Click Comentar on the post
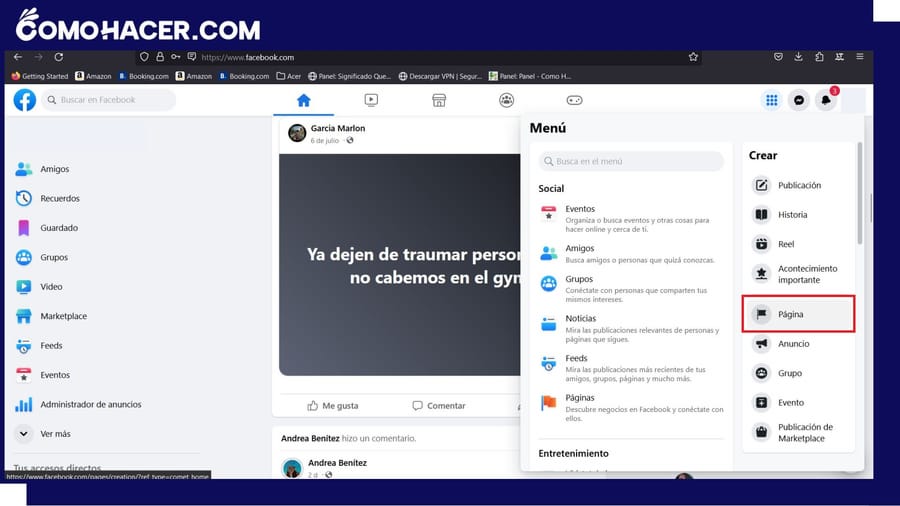Viewport: 900px width, 506px height. [439, 406]
